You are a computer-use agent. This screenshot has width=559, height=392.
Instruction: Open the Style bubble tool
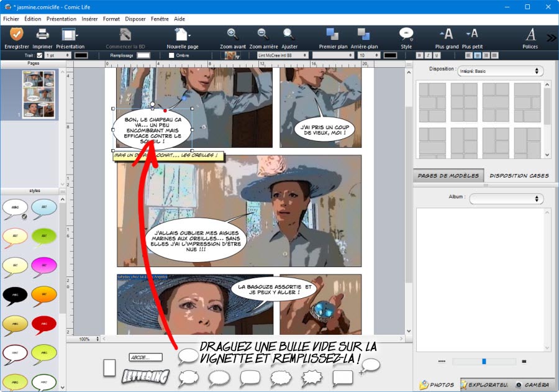[x=406, y=34]
